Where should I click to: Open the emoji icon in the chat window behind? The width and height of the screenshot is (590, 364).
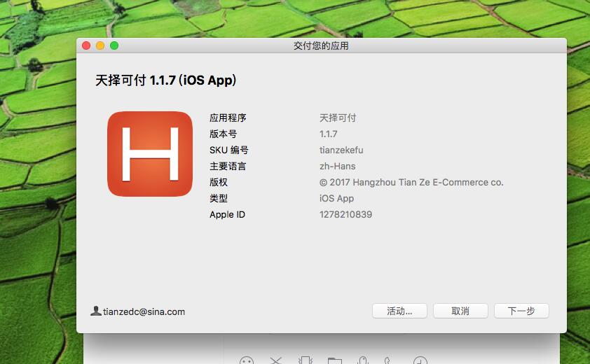click(247, 360)
